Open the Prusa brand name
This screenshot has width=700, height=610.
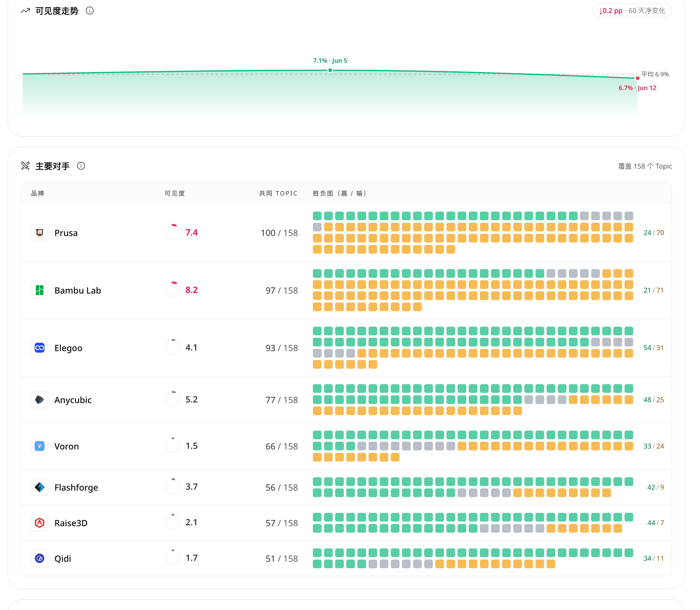click(x=66, y=233)
